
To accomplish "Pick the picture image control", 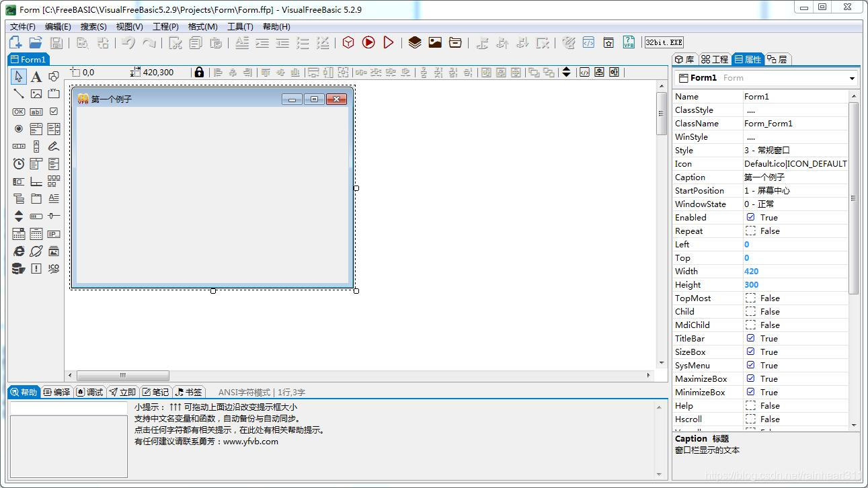I will click(36, 94).
